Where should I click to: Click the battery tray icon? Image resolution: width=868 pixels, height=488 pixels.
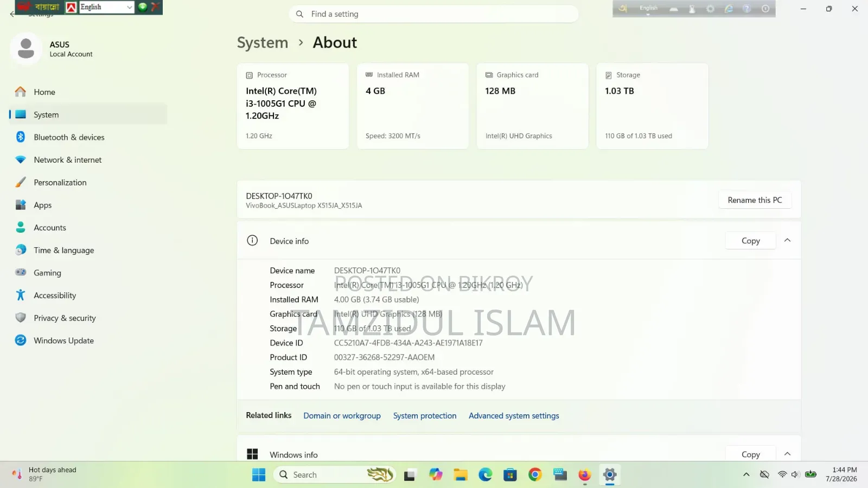tap(810, 474)
